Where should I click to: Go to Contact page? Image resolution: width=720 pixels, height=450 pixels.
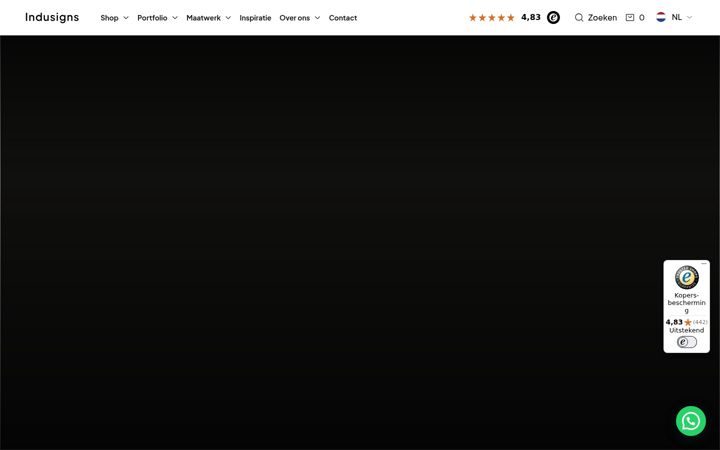click(343, 18)
